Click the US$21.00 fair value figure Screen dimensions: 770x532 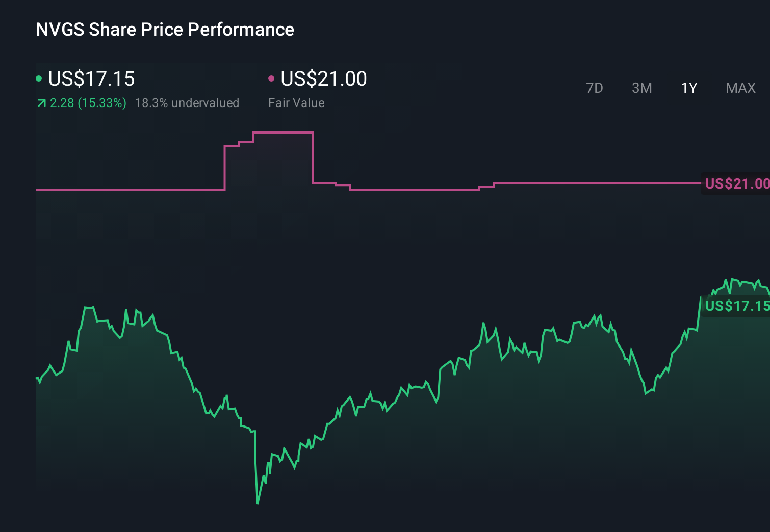[323, 79]
